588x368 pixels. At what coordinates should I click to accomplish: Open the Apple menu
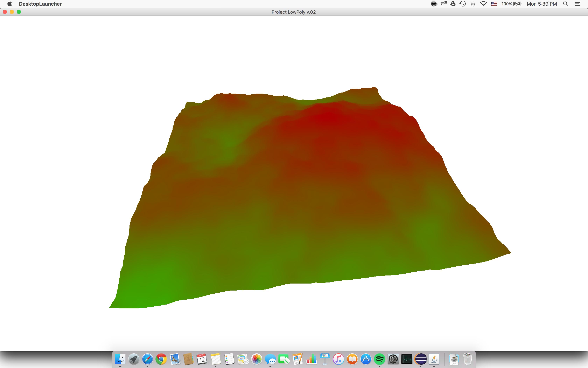click(x=9, y=4)
